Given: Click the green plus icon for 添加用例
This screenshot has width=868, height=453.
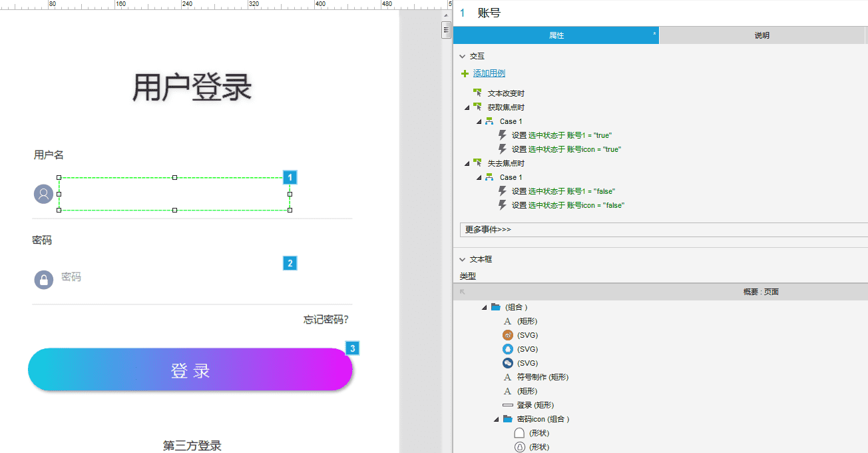Looking at the screenshot, I should click(x=465, y=73).
